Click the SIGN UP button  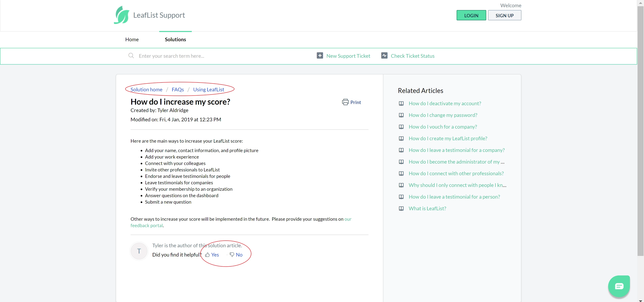click(505, 15)
